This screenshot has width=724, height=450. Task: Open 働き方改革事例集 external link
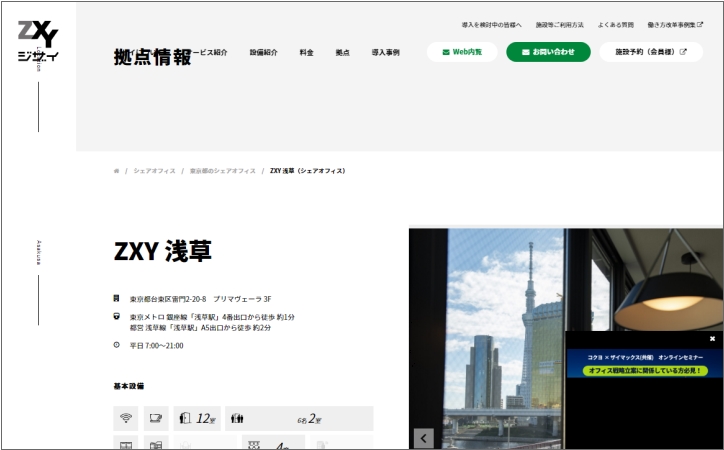[x=675, y=25]
